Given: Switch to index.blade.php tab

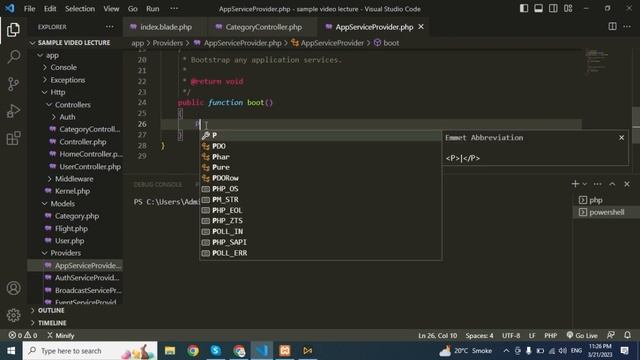Looking at the screenshot, I should 166,27.
